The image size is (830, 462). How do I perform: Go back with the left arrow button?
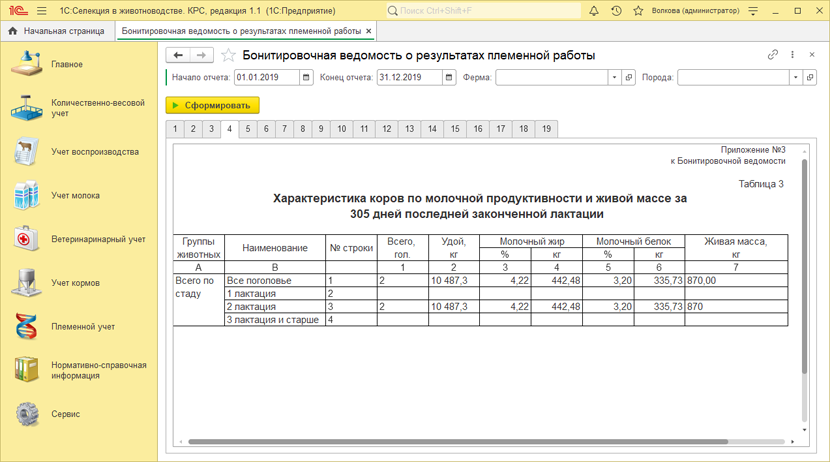tap(178, 55)
